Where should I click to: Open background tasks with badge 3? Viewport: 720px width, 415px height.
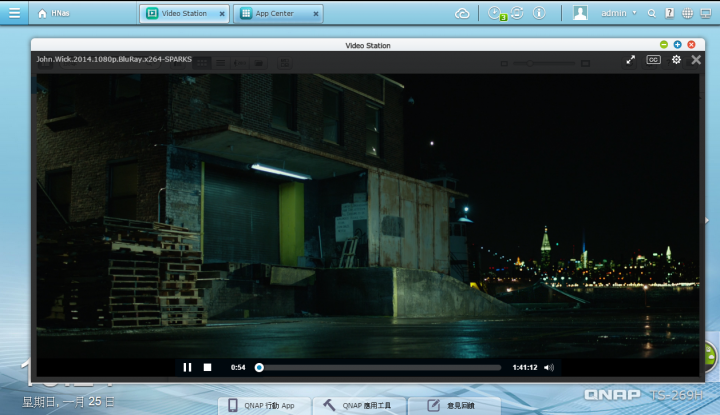pyautogui.click(x=495, y=13)
